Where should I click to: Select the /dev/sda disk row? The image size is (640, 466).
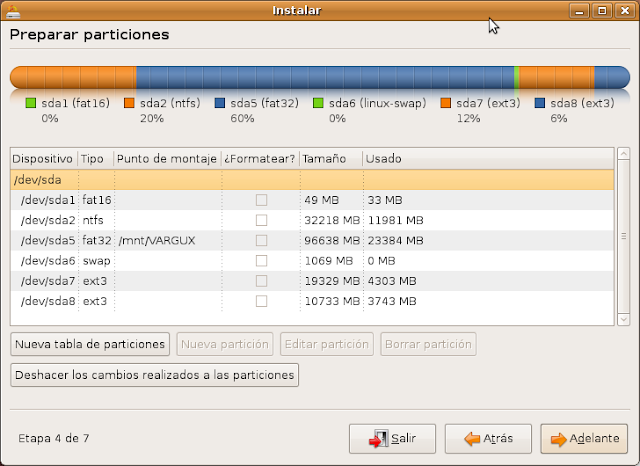pyautogui.click(x=312, y=180)
